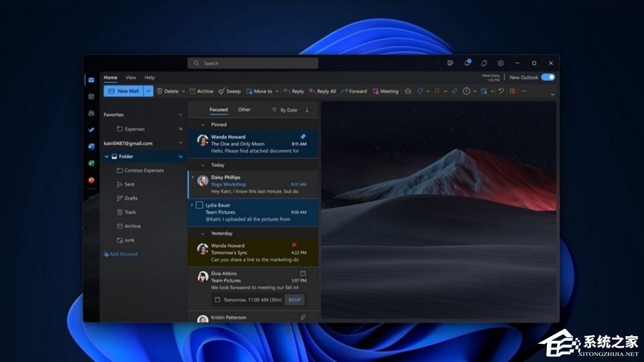644x362 pixels.
Task: Collapse the Yesterday group
Action: pos(203,234)
